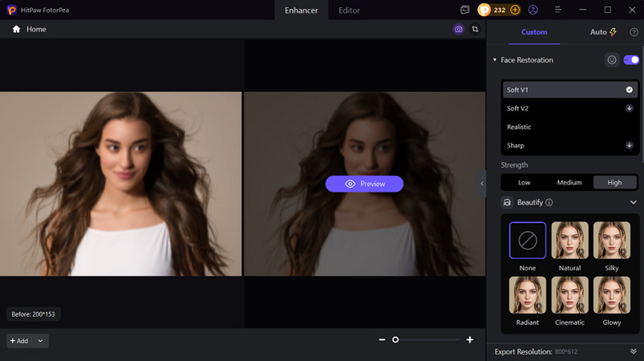
Task: Click the Strength heading text
Action: point(514,165)
